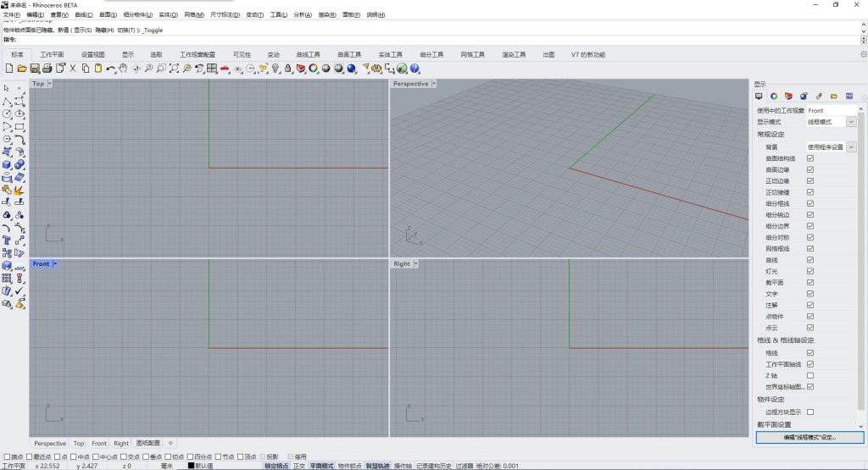Screen dimensions: 868x470
Task: Open the Front viewport title dropdown arrow
Action: [55, 263]
